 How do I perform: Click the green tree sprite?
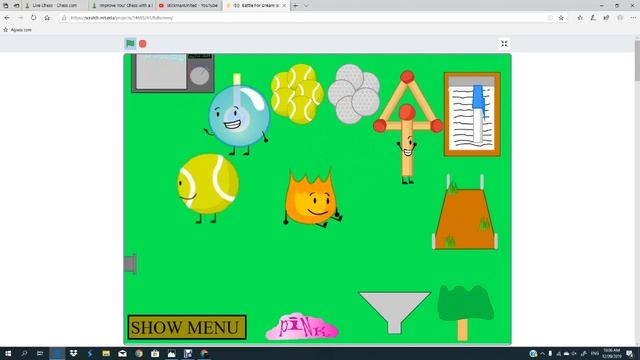(465, 313)
